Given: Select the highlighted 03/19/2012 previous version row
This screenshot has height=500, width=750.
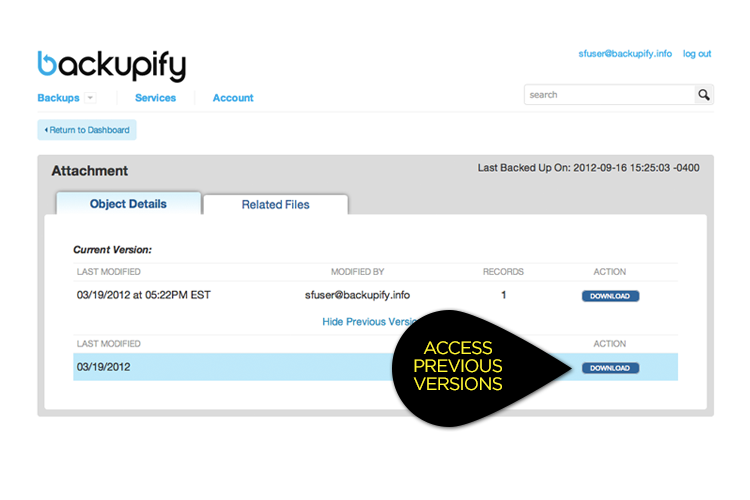Looking at the screenshot, I should pos(375,367).
